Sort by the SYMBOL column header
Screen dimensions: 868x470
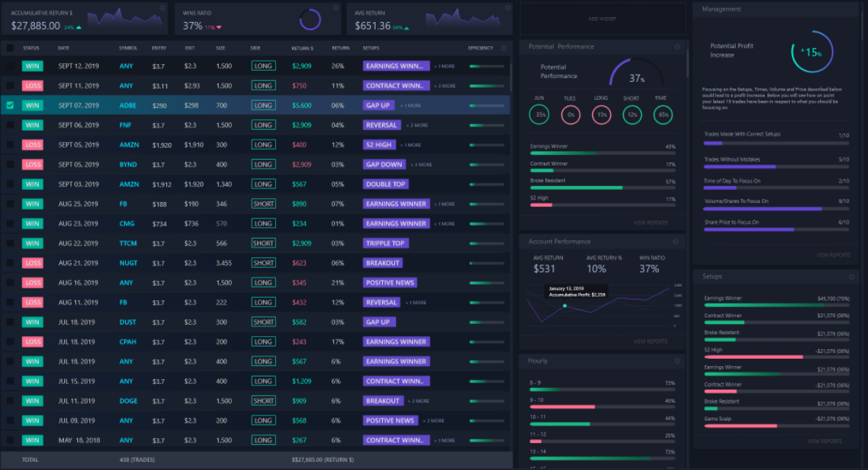[x=128, y=48]
